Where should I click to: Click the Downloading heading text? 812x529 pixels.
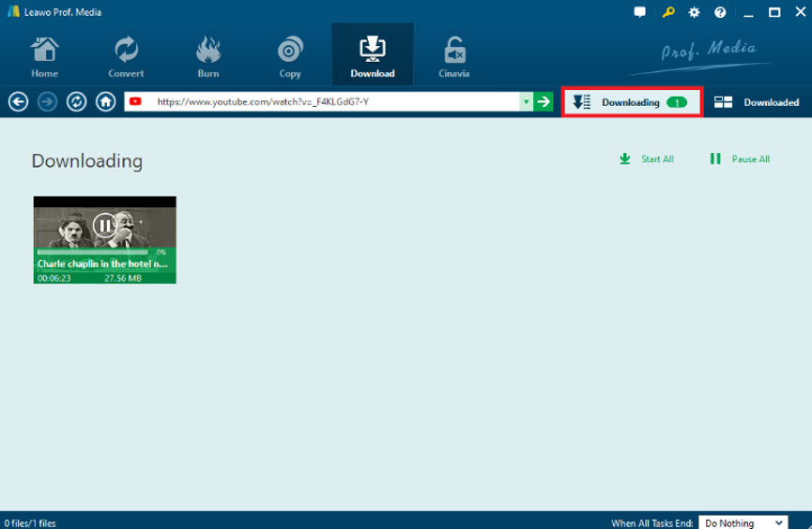pos(87,161)
